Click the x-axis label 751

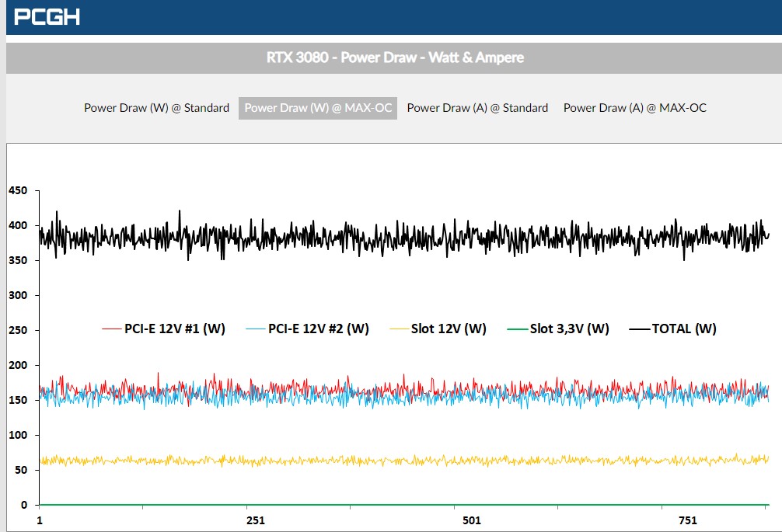[x=688, y=520]
